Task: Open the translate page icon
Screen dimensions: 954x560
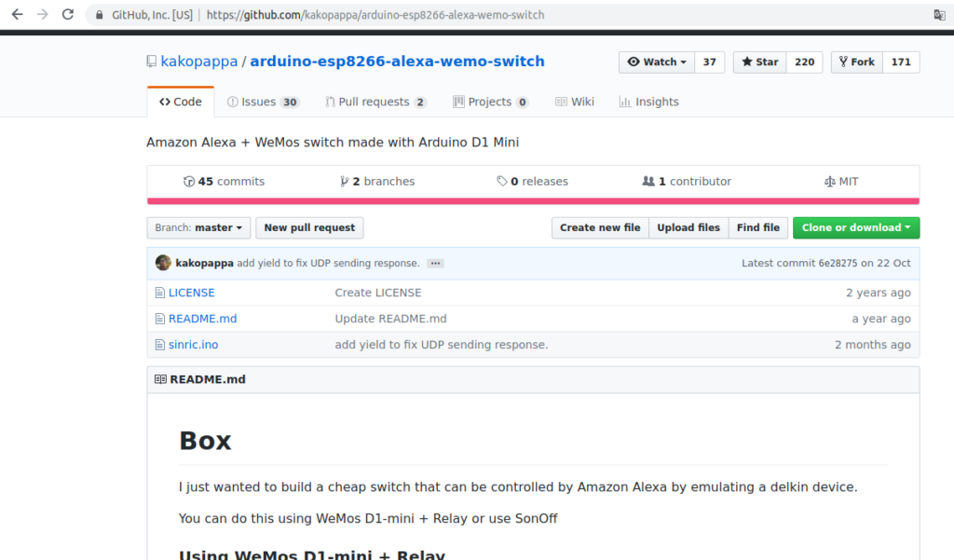Action: tap(939, 15)
